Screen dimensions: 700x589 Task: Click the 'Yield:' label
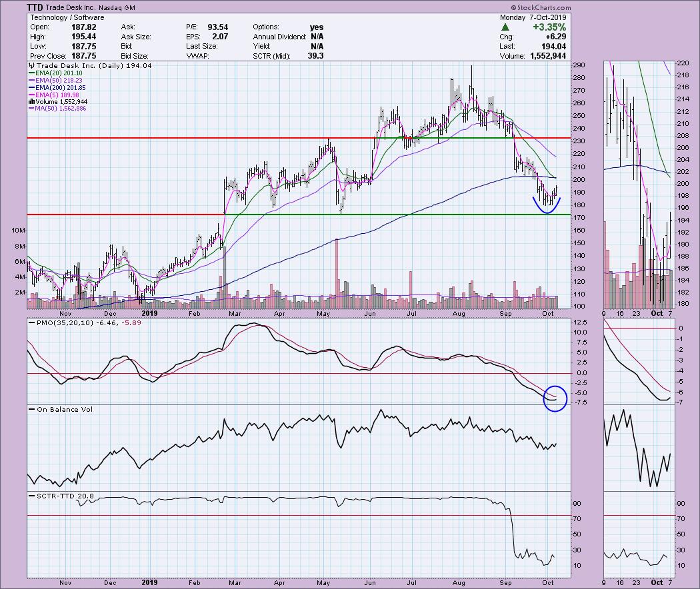click(261, 47)
